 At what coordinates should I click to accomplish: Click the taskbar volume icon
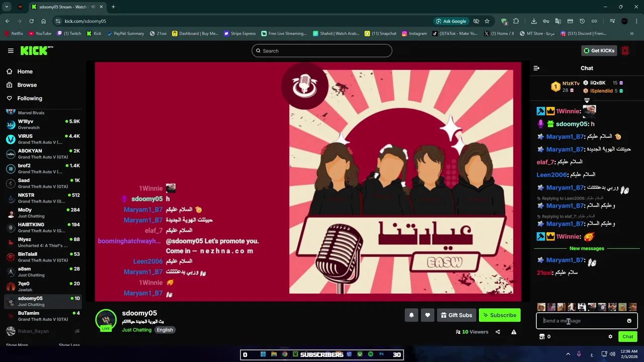[x=612, y=354]
